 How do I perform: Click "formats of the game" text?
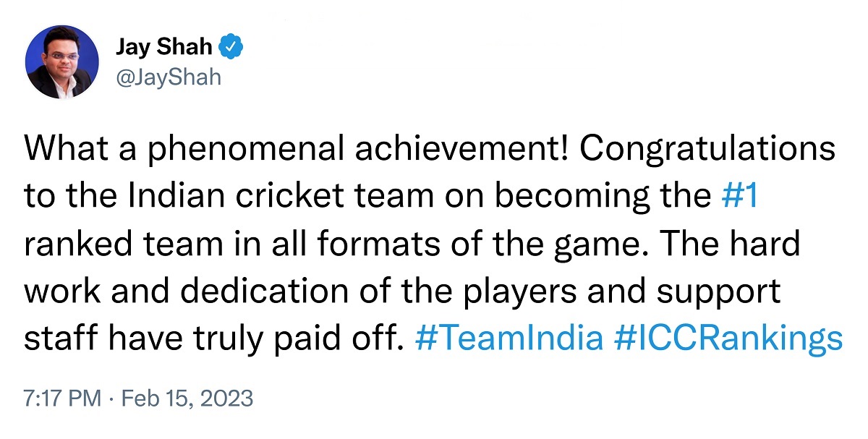pos(477,244)
